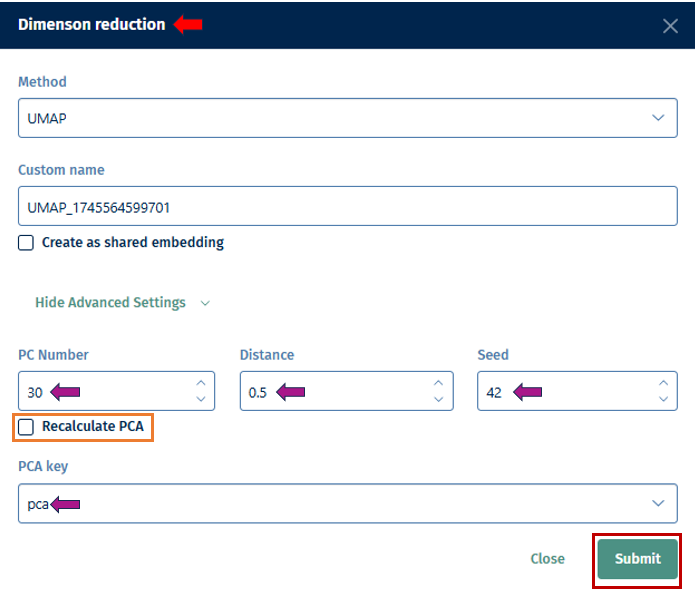
Task: Enable Create as shared embedding checkbox
Action: (x=26, y=242)
